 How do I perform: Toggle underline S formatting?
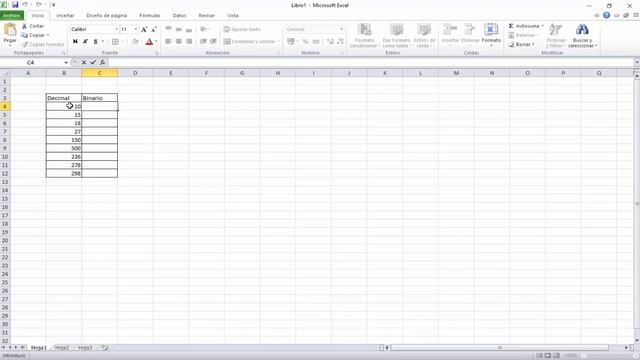[96, 42]
